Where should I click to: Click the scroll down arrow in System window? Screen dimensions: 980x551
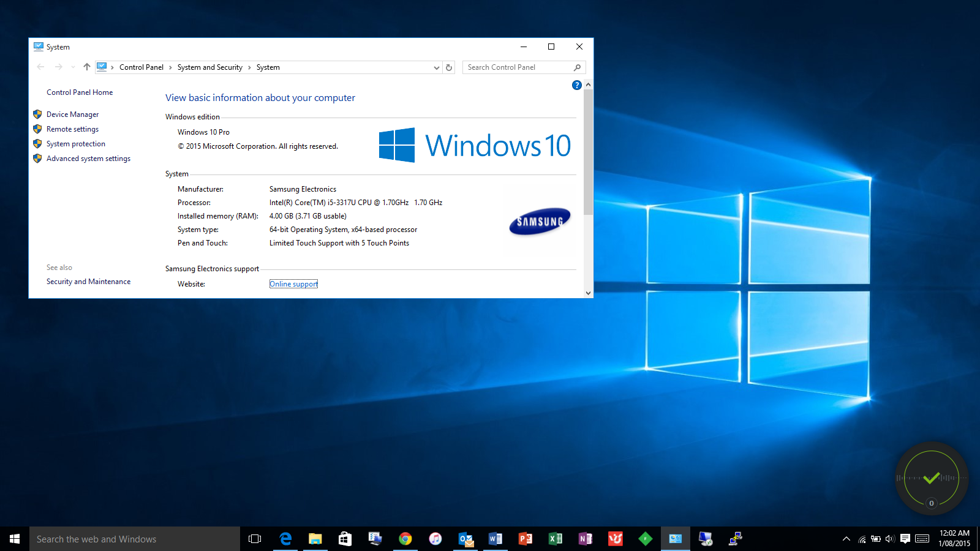click(x=588, y=293)
